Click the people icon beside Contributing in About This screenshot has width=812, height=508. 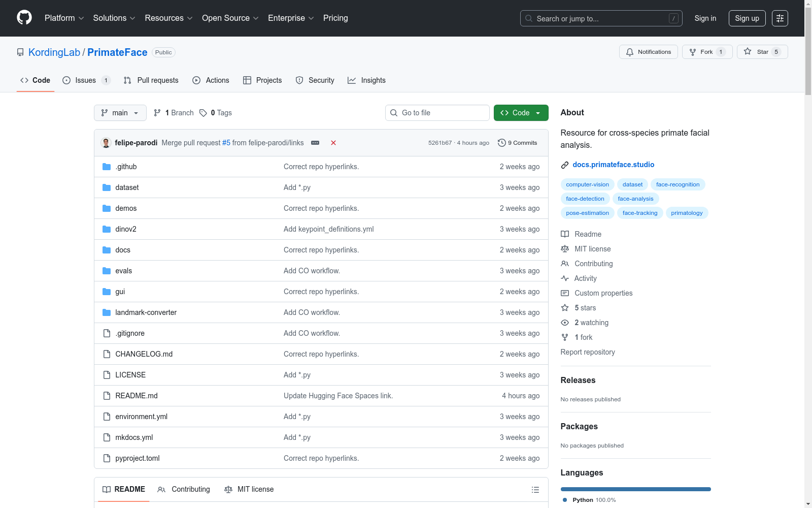565,264
